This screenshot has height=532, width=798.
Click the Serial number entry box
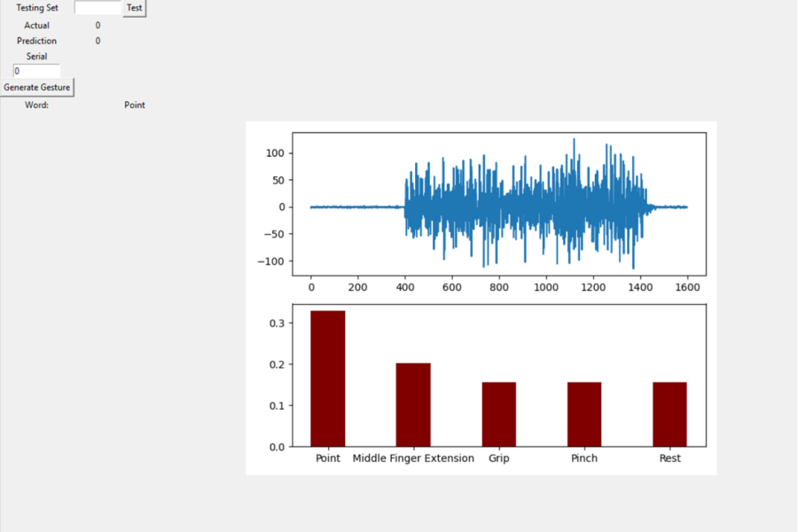click(x=36, y=71)
